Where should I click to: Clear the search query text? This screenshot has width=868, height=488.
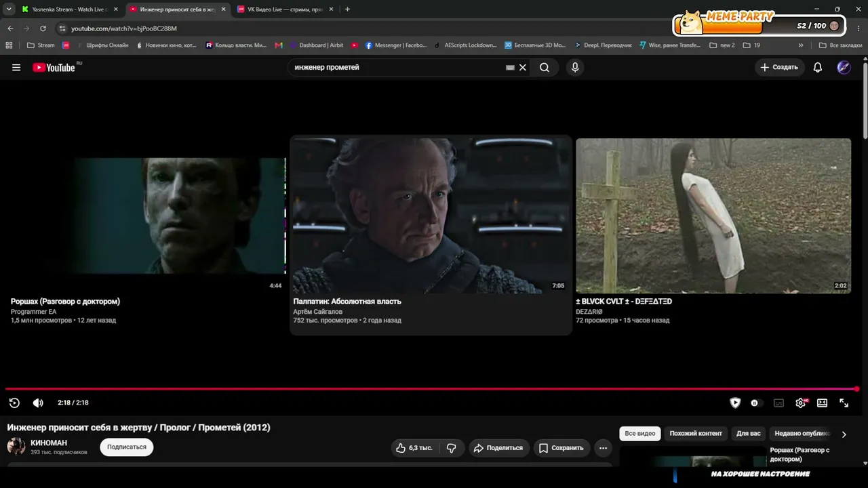(523, 68)
